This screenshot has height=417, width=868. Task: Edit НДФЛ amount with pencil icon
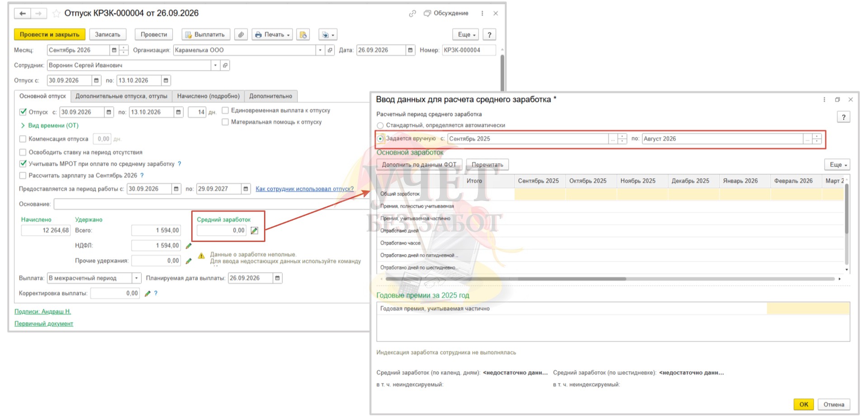coord(189,246)
